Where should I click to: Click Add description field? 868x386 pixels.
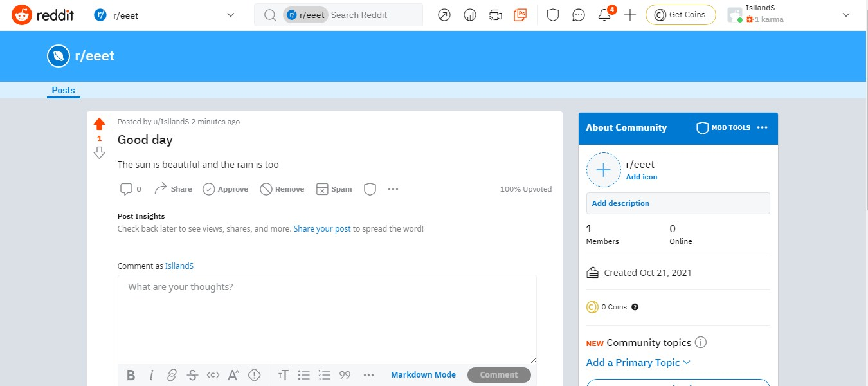678,203
